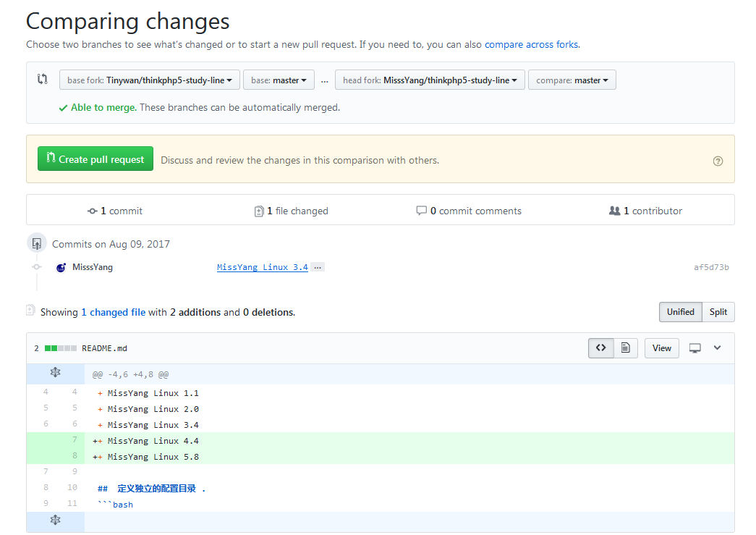The image size is (756, 535).
Task: Open the base fork Tinywan/thinkphp5-study-line dropdown
Action: [x=150, y=80]
